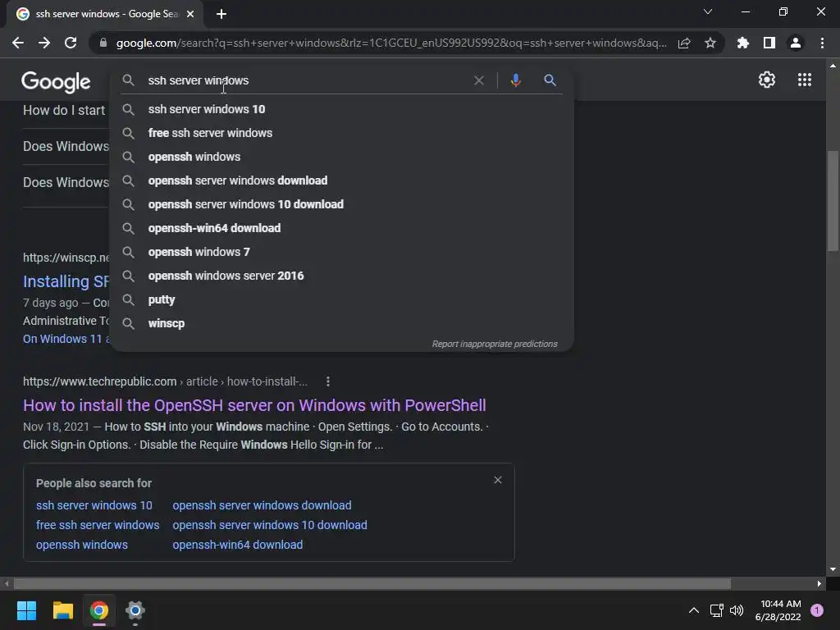Image resolution: width=840 pixels, height=630 pixels.
Task: Close the ssh server windows tab
Action: click(x=190, y=14)
